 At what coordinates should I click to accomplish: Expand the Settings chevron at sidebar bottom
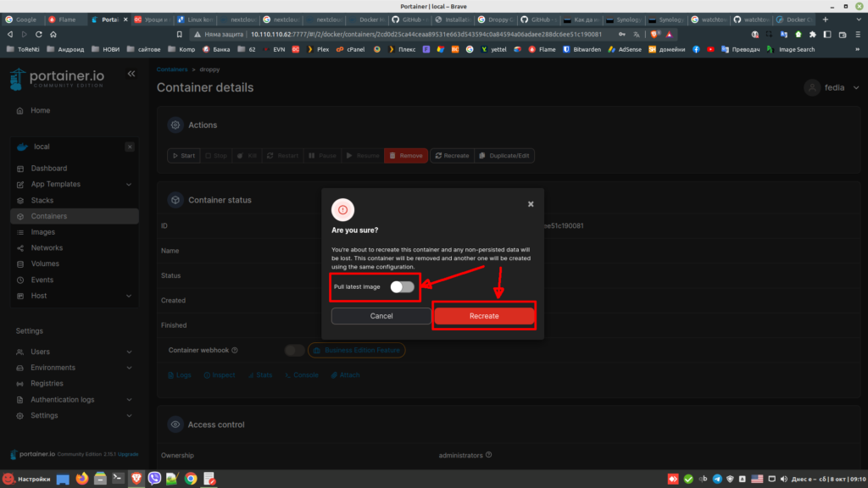(x=129, y=415)
